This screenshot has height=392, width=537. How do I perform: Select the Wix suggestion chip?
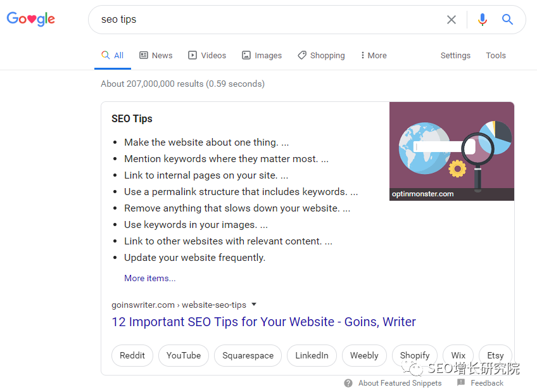click(458, 355)
